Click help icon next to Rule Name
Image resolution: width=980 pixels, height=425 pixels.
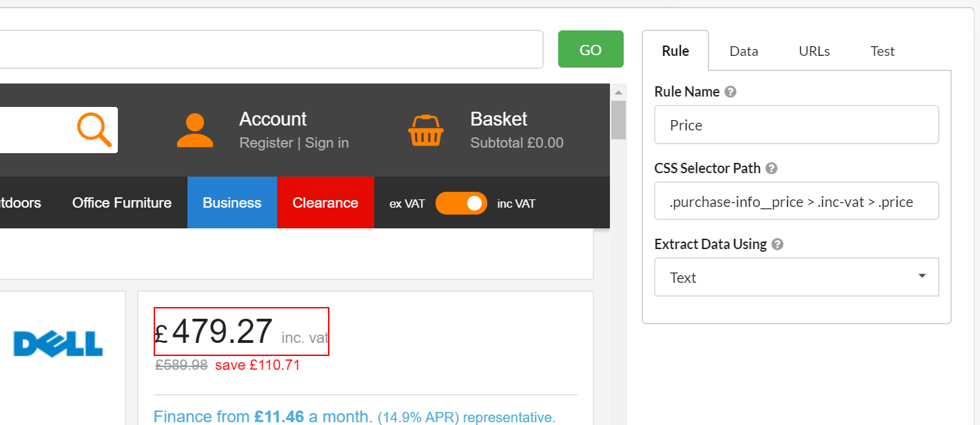(731, 92)
